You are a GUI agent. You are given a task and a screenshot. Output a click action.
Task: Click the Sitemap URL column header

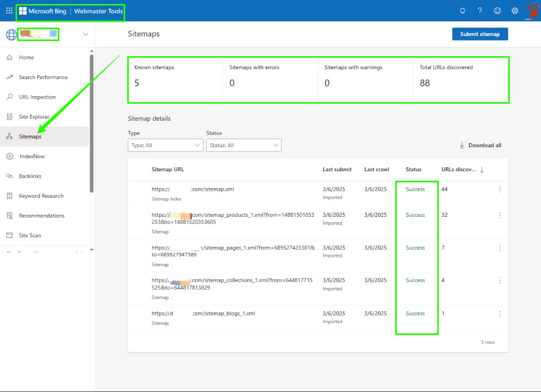click(x=168, y=170)
